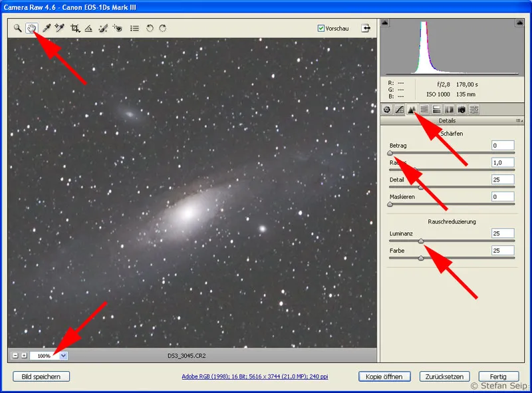The height and width of the screenshot is (393, 532).
Task: Choose the Retouch spot removal tool
Action: (x=103, y=28)
